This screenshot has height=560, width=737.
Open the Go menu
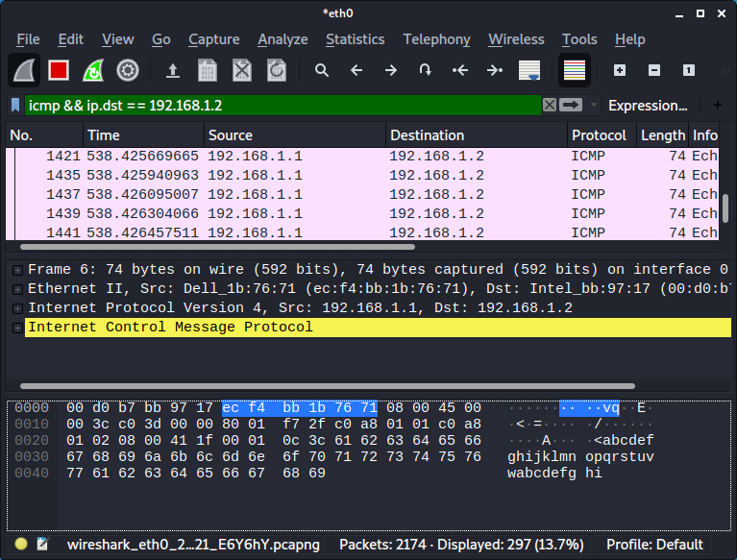coord(161,39)
